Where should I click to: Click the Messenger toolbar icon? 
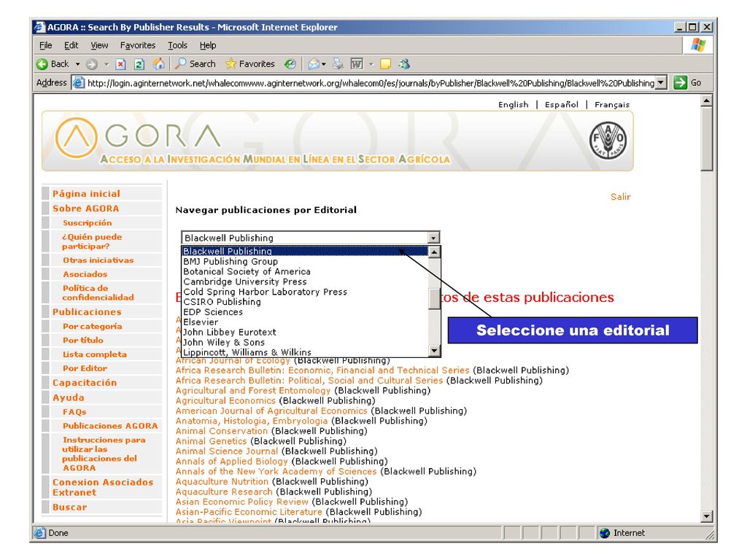[x=404, y=64]
